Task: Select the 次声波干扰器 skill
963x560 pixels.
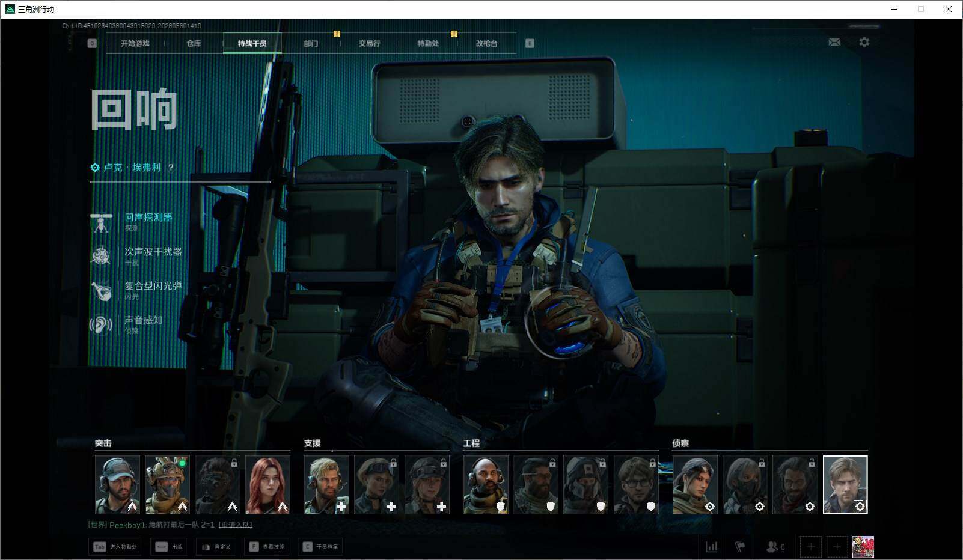Action: pyautogui.click(x=136, y=256)
